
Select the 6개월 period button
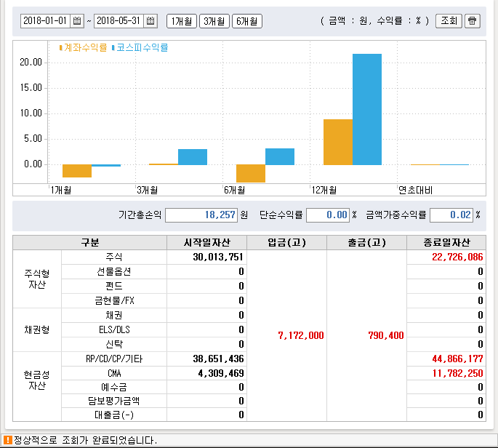coord(246,21)
